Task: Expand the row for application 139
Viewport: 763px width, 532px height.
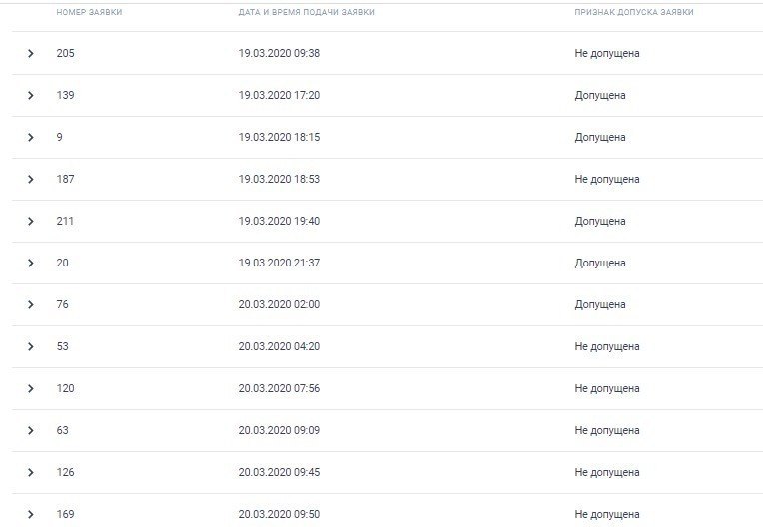Action: coord(31,95)
